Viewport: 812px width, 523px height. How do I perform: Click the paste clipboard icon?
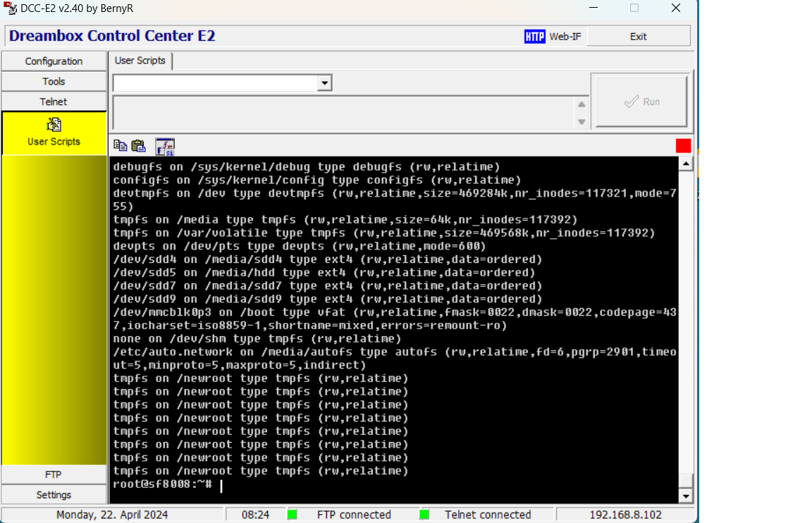click(138, 146)
